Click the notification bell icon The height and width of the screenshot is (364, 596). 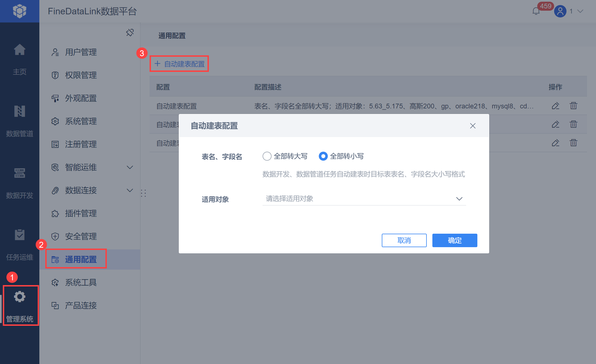point(536,11)
